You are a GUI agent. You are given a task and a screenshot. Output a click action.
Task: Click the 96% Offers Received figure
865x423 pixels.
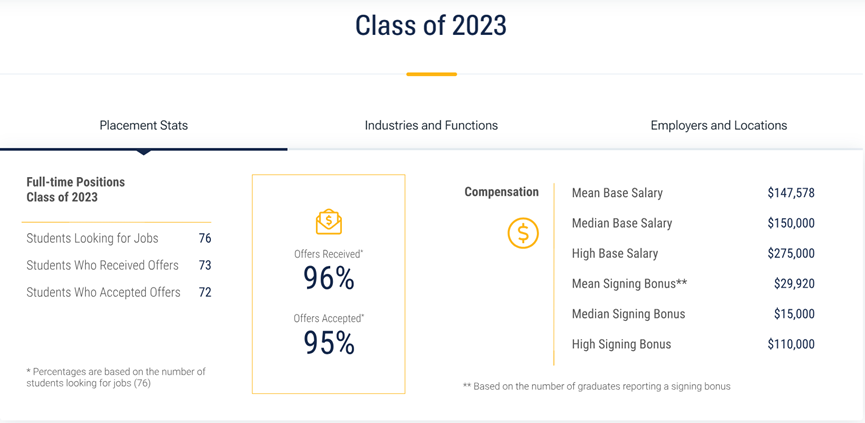[329, 279]
